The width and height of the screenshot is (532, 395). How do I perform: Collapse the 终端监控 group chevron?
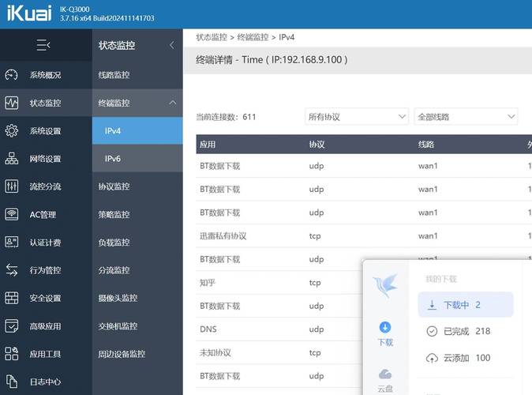(173, 103)
